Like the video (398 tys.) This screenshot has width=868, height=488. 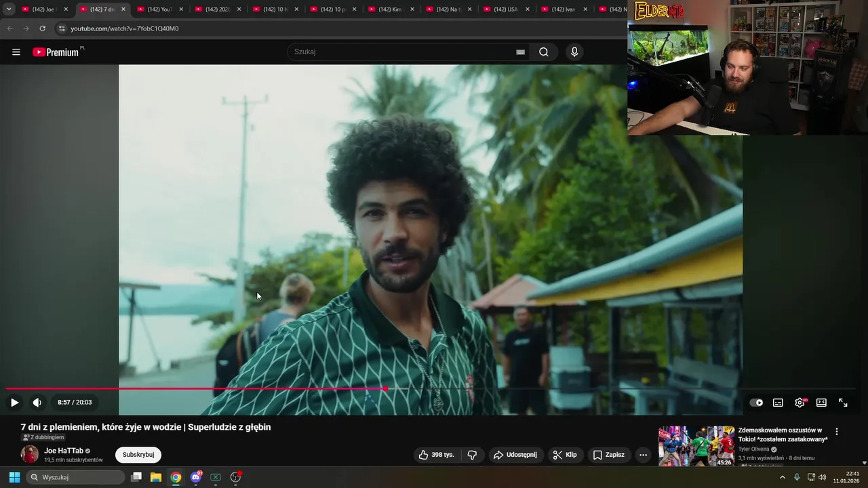tap(436, 455)
